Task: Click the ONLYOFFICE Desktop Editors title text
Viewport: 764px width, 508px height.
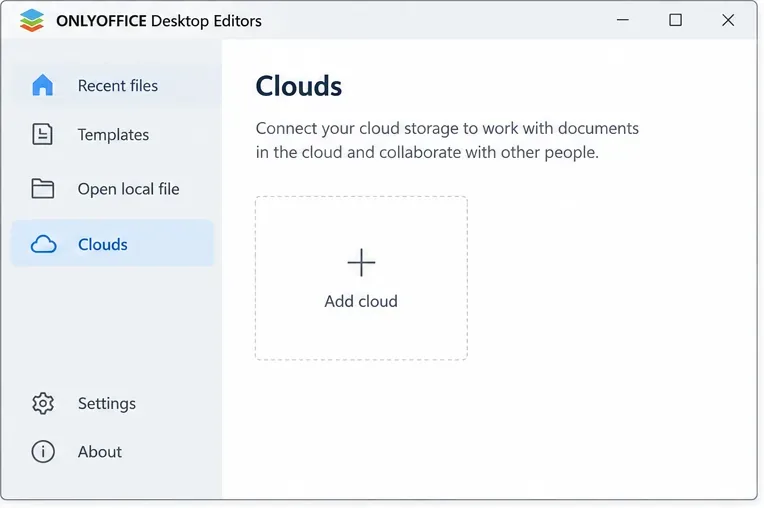Action: (159, 21)
